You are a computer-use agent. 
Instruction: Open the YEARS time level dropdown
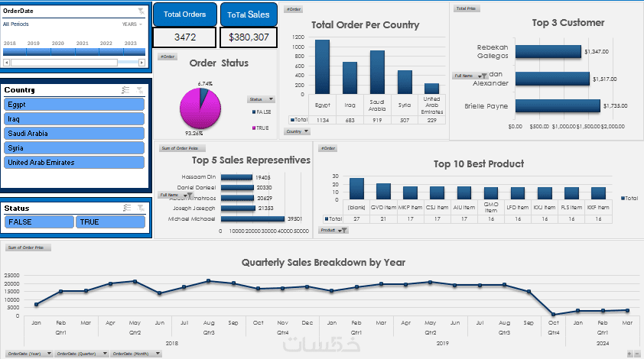(x=132, y=24)
